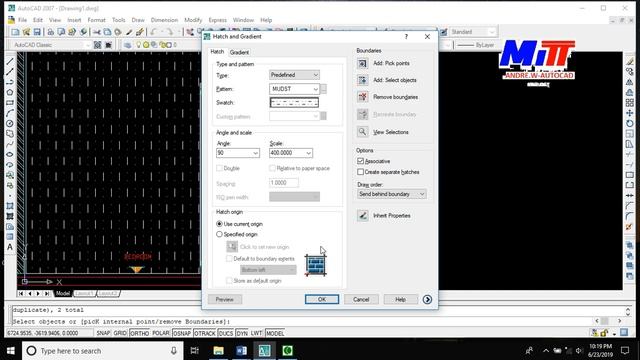Screen dimensions: 640x360
Task: Open Windows Start menu
Action: [x=11, y=351]
